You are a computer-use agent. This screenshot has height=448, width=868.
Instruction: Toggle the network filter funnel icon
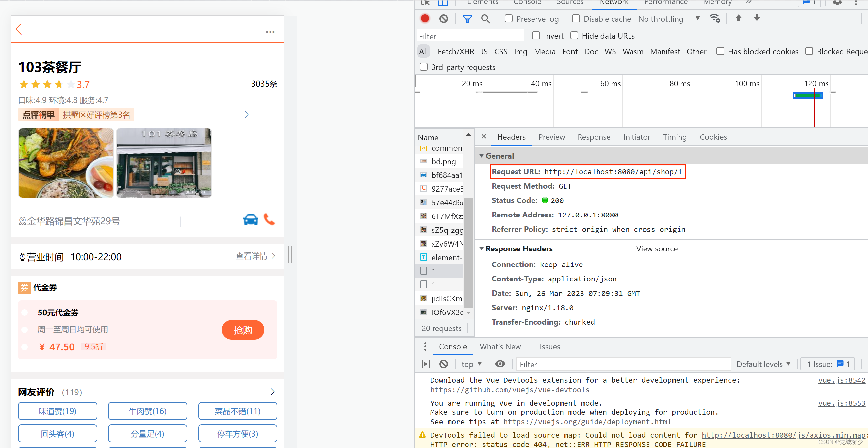coord(467,19)
